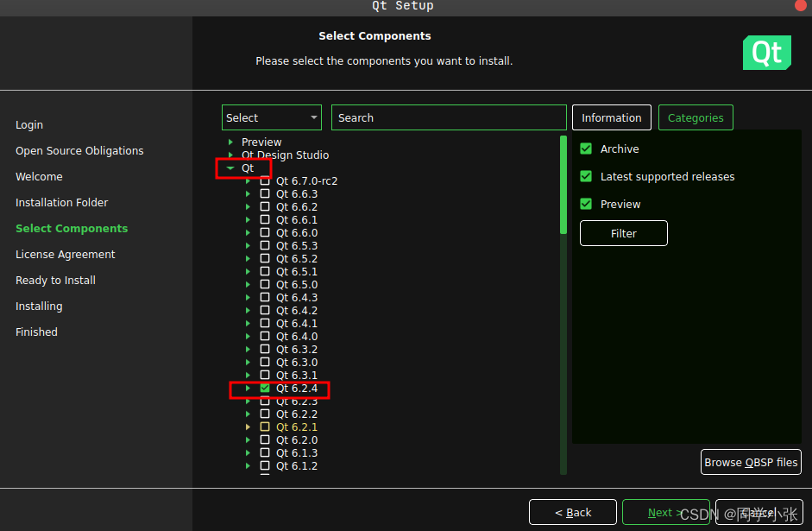Select the Qt 6.4.3 row
This screenshot has height=531, width=812.
point(297,297)
